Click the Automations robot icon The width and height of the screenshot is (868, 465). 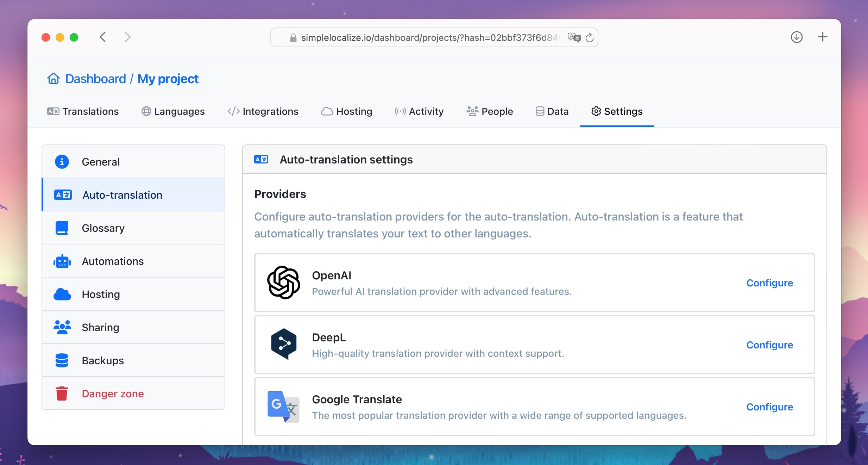62,261
